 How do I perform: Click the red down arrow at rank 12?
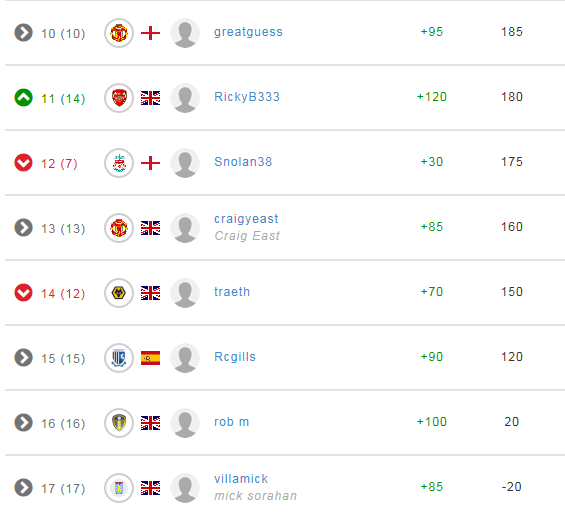[x=23, y=163]
